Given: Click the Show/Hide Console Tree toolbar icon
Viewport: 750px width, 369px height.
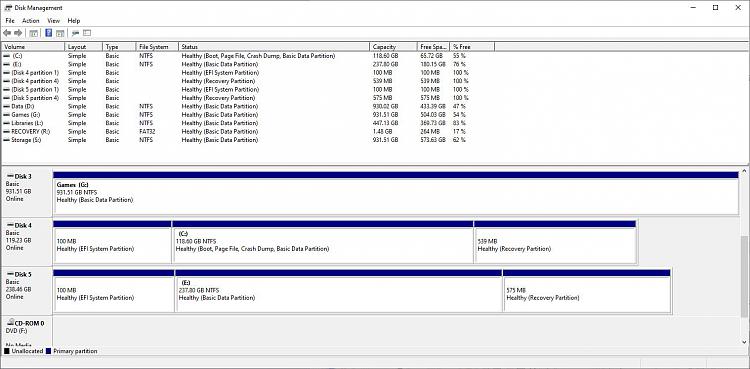Looking at the screenshot, I should pos(33,33).
